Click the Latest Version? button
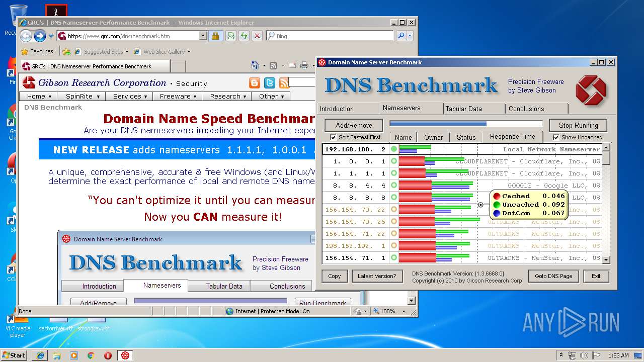 tap(377, 276)
